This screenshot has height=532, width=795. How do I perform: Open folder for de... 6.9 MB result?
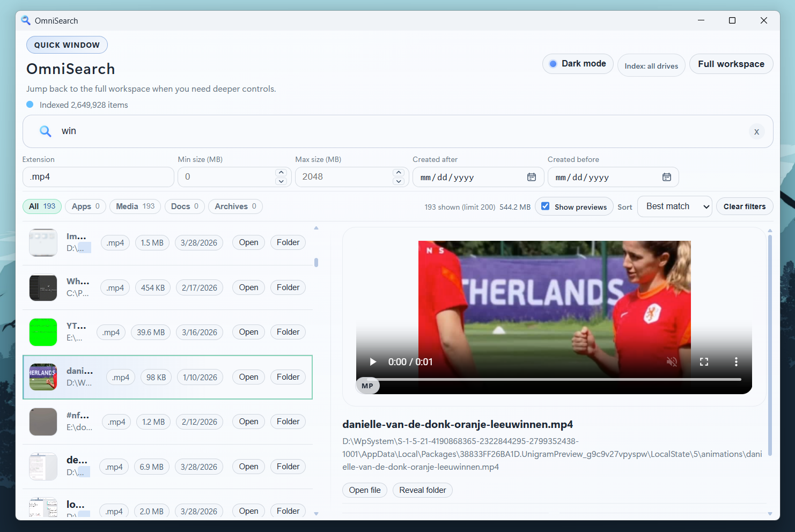click(288, 467)
